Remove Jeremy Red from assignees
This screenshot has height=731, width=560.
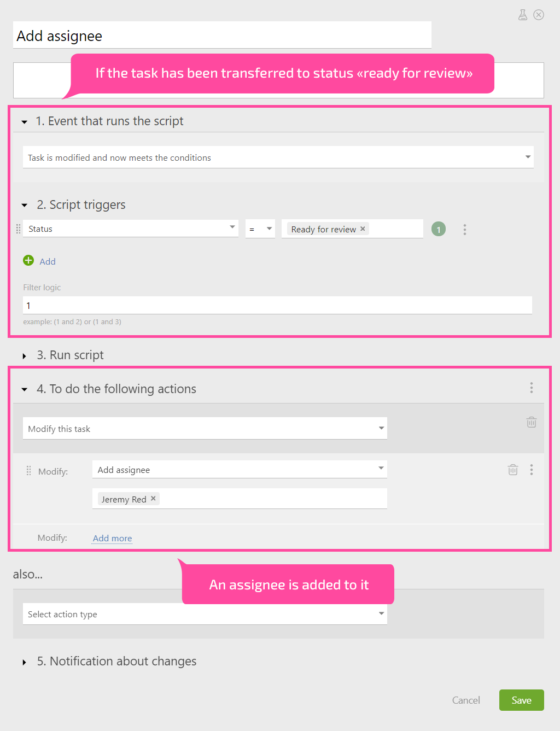[x=153, y=499]
